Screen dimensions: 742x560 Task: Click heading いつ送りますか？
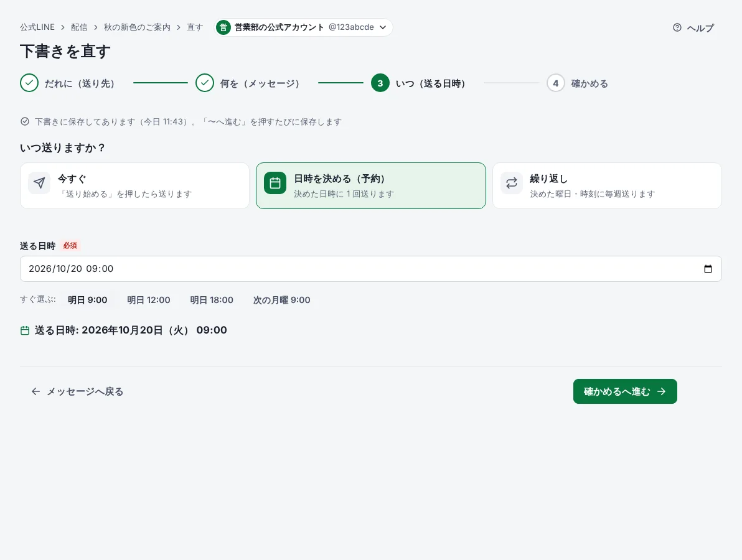pos(62,147)
